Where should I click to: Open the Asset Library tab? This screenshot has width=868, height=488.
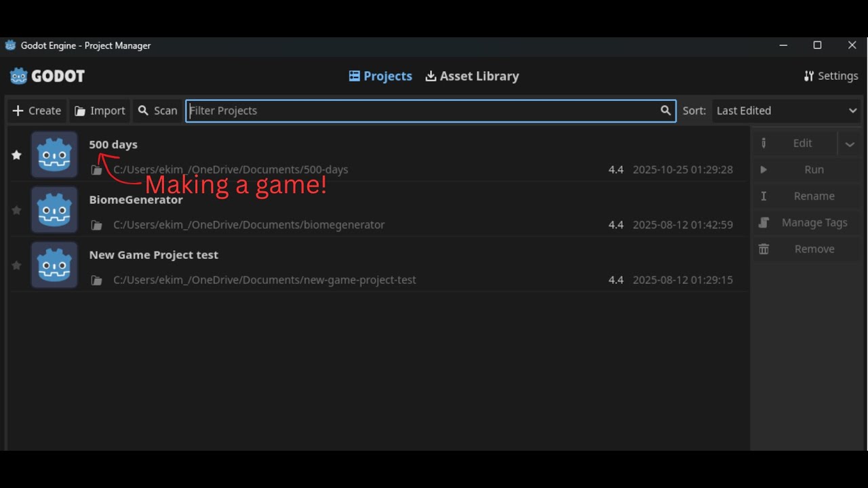pos(472,76)
